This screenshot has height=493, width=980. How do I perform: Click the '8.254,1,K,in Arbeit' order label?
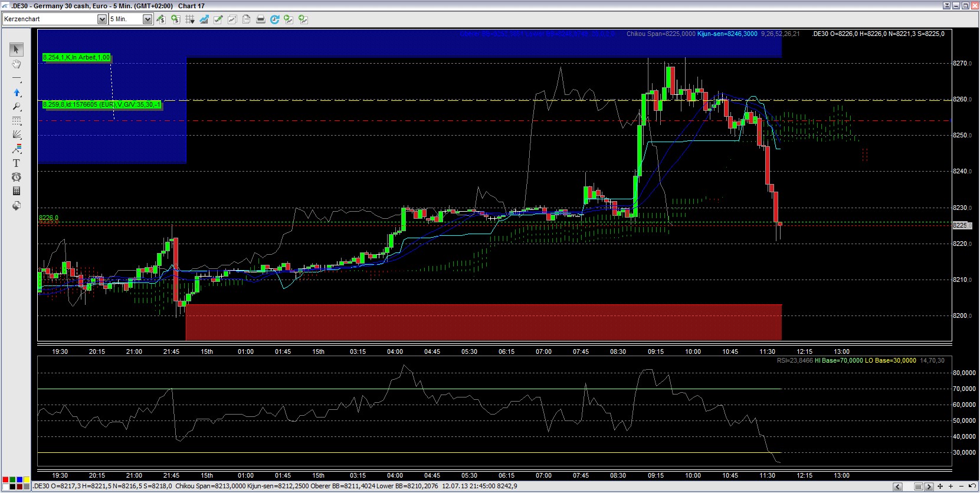click(x=76, y=58)
